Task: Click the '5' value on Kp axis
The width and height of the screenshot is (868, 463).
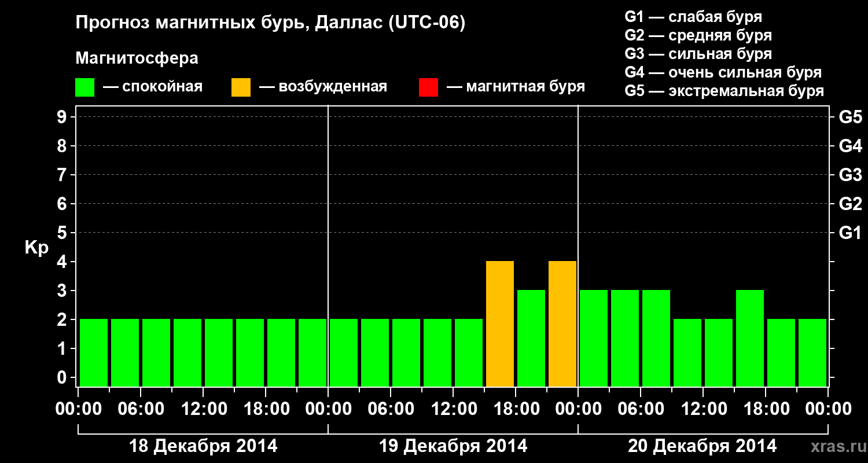Action: point(63,233)
